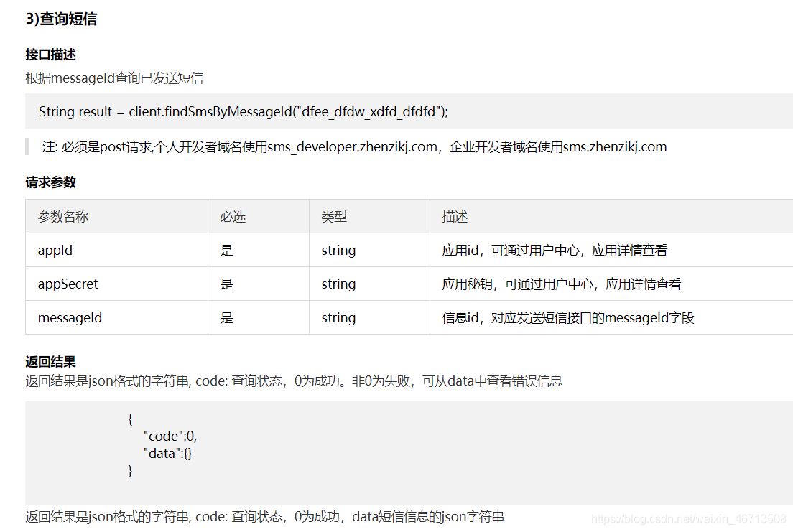The height and width of the screenshot is (532, 793).
Task: Click the 接口描述 section heading
Action: click(x=50, y=54)
